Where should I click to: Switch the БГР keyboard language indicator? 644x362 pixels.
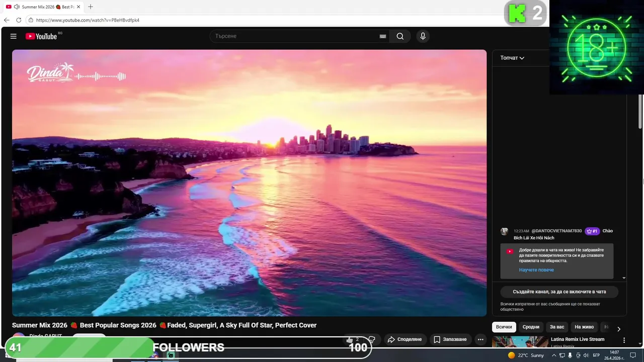pos(596,355)
